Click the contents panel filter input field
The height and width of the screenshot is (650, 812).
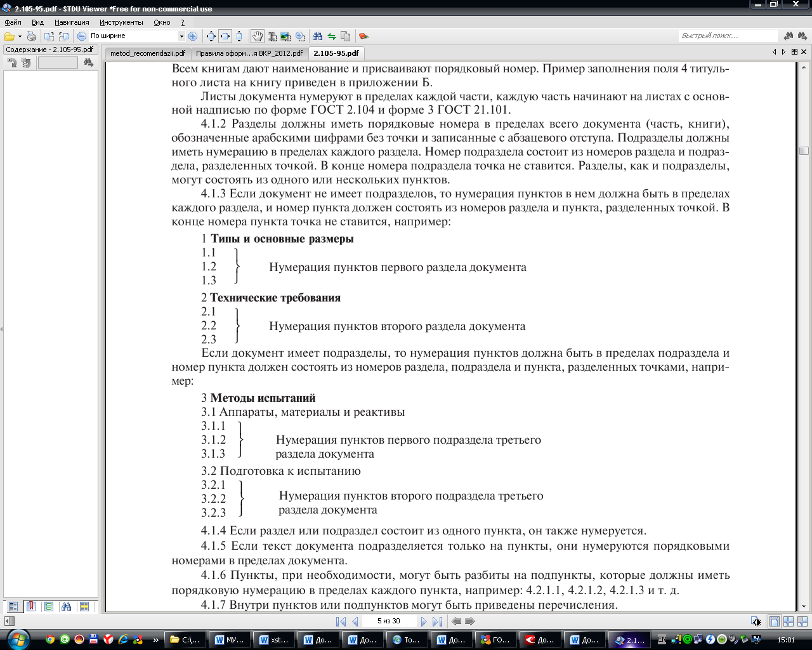pyautogui.click(x=58, y=62)
